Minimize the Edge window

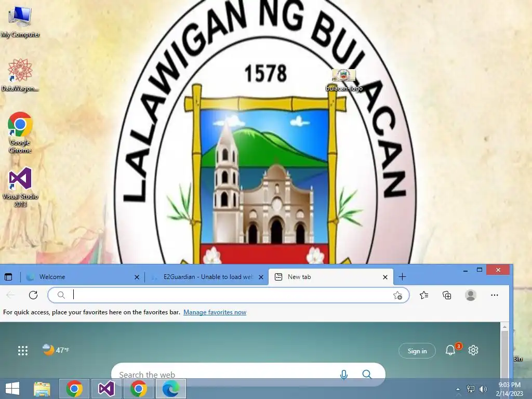coord(465,270)
